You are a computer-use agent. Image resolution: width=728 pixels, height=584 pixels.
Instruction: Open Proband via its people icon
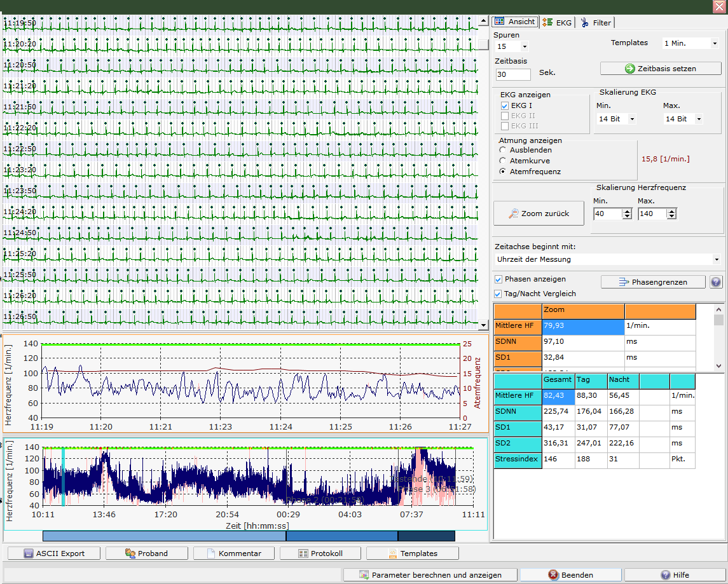coord(130,553)
